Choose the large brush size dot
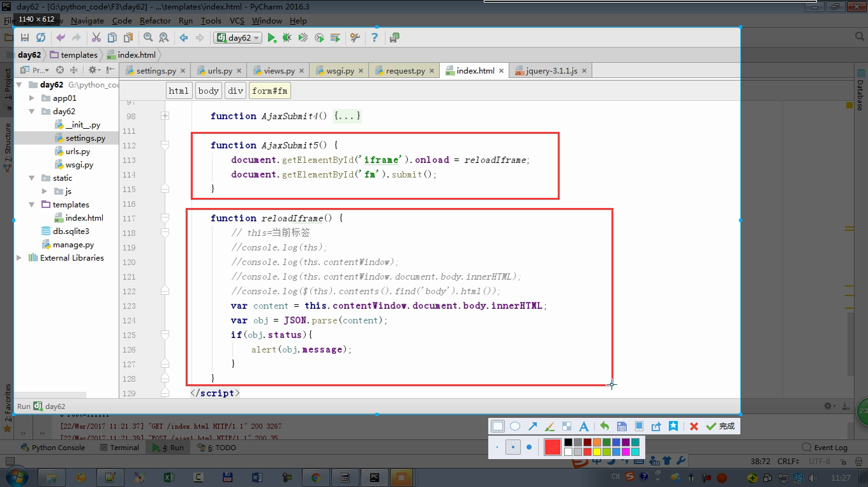868x487 pixels. 529,447
